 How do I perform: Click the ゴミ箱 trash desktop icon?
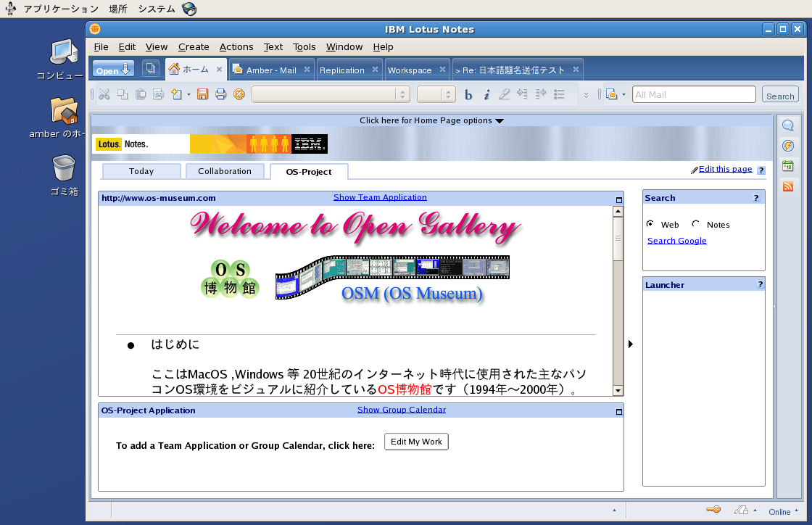(64, 168)
